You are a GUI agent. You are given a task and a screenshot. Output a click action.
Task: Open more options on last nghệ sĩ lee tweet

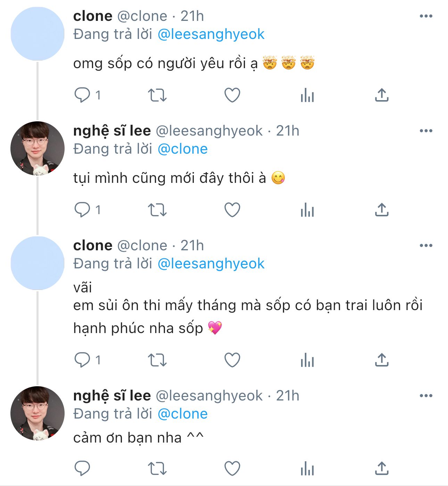(426, 396)
